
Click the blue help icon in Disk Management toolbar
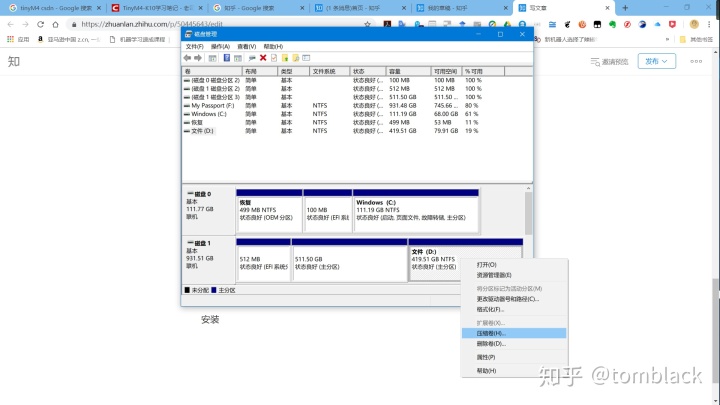pyautogui.click(x=227, y=58)
